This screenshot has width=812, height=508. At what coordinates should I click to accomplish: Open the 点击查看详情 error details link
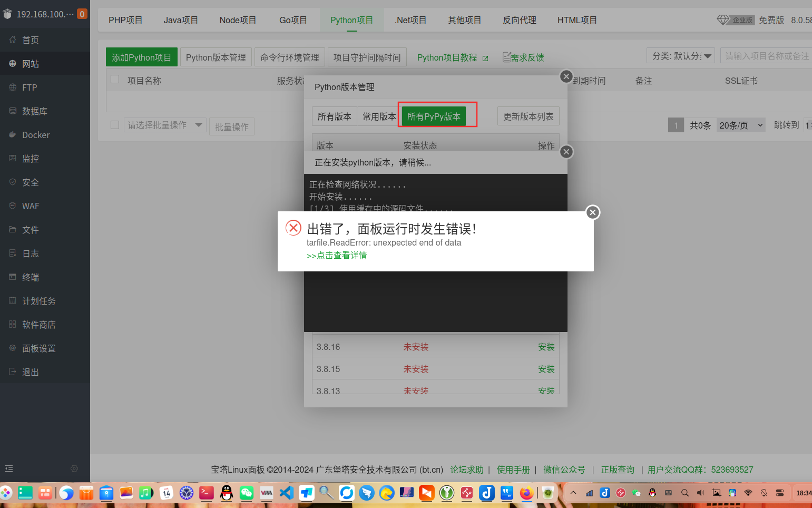(x=337, y=256)
